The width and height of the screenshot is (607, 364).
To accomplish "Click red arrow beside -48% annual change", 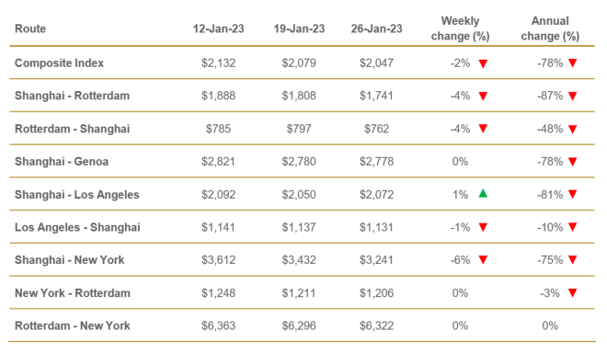I will (573, 130).
